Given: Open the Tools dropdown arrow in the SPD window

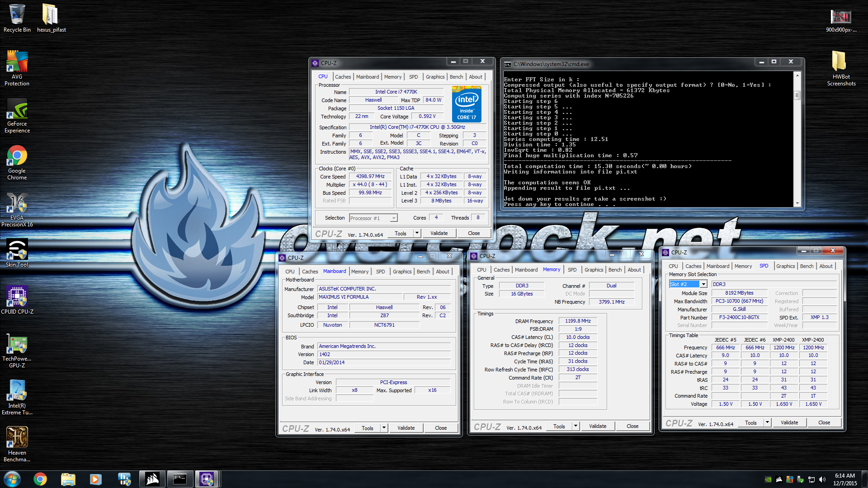Looking at the screenshot, I should (x=767, y=422).
